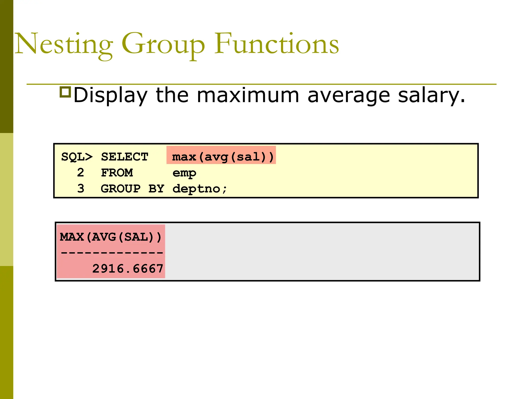Click line number '3' in query
The height and width of the screenshot is (399, 532).
81,189
